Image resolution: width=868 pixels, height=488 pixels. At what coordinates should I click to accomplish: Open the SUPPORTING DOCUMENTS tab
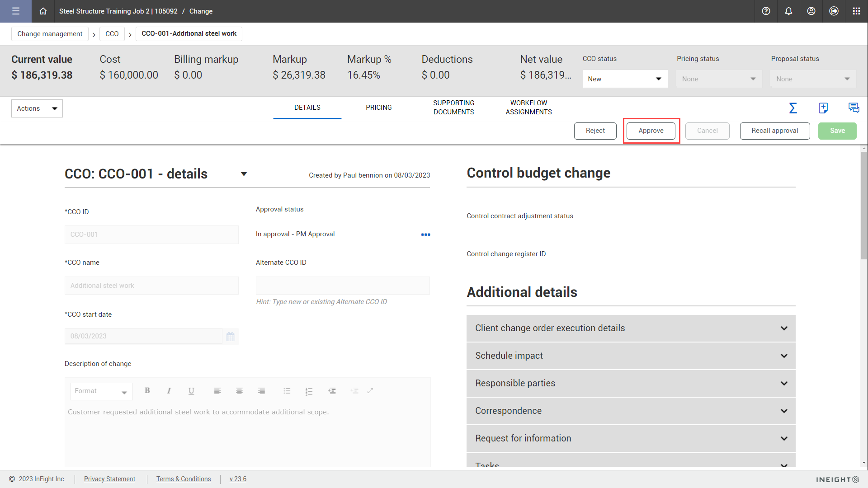[453, 108]
